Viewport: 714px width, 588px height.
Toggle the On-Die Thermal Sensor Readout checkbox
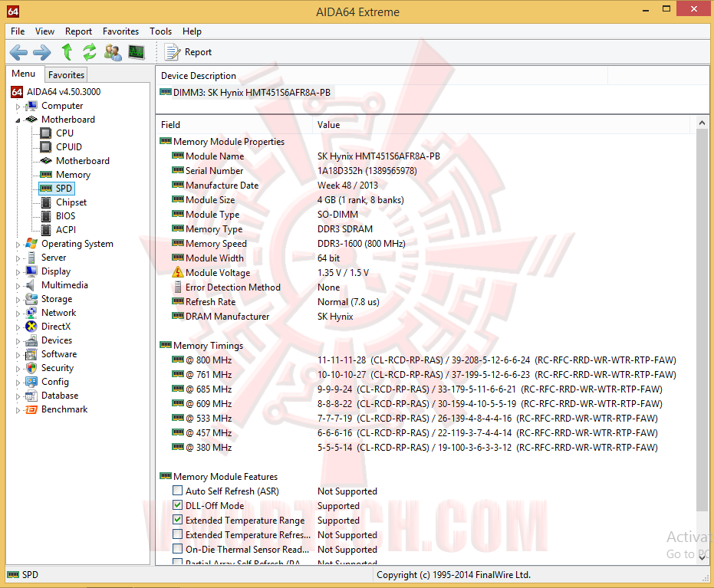[178, 549]
